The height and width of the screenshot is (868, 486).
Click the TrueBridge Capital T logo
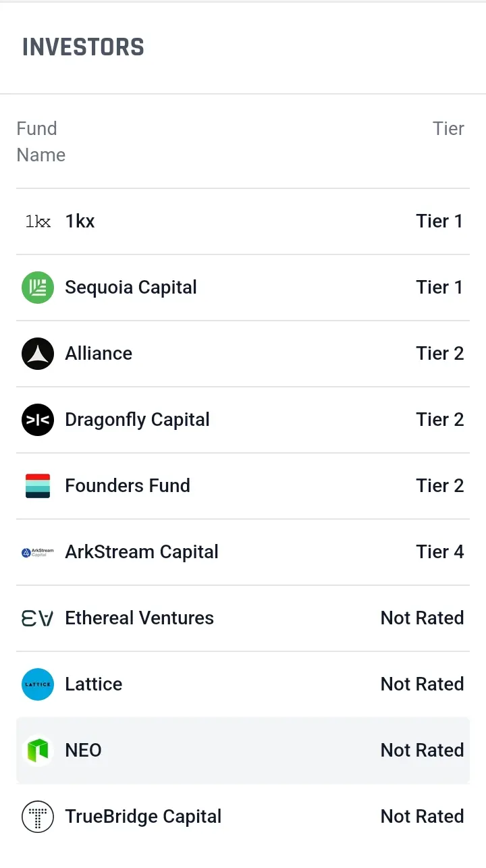[38, 817]
